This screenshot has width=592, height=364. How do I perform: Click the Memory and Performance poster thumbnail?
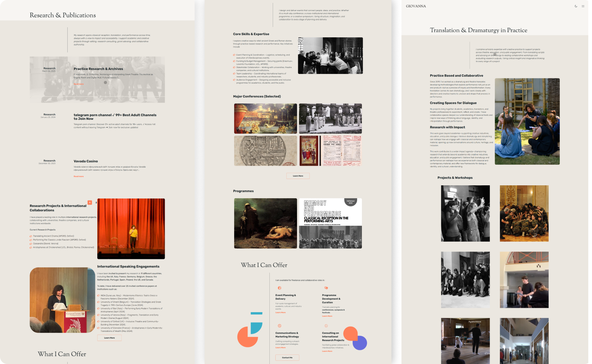tap(330, 223)
